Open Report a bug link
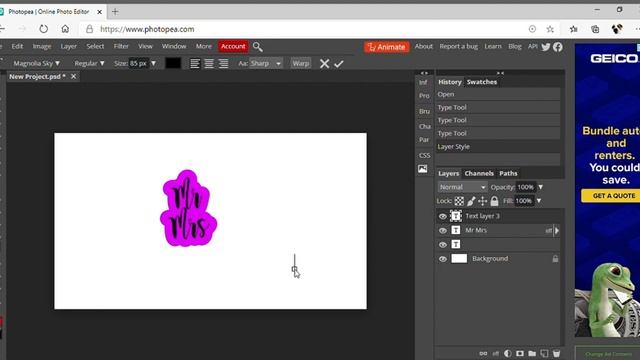The image size is (640, 360). coord(458,46)
